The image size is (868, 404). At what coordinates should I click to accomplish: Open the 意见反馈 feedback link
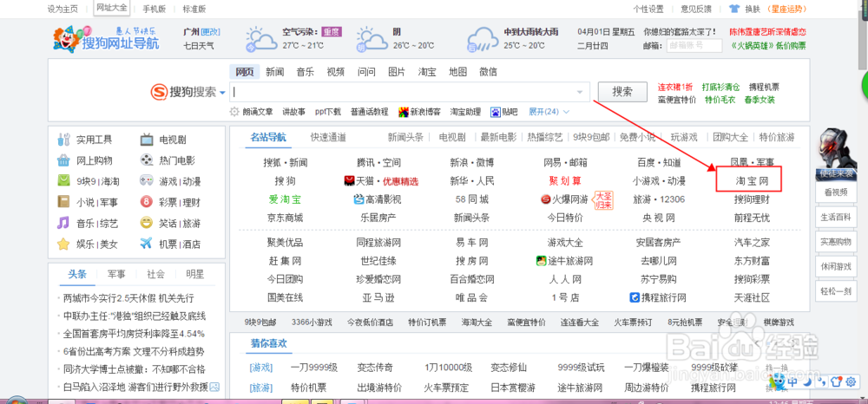pyautogui.click(x=696, y=9)
